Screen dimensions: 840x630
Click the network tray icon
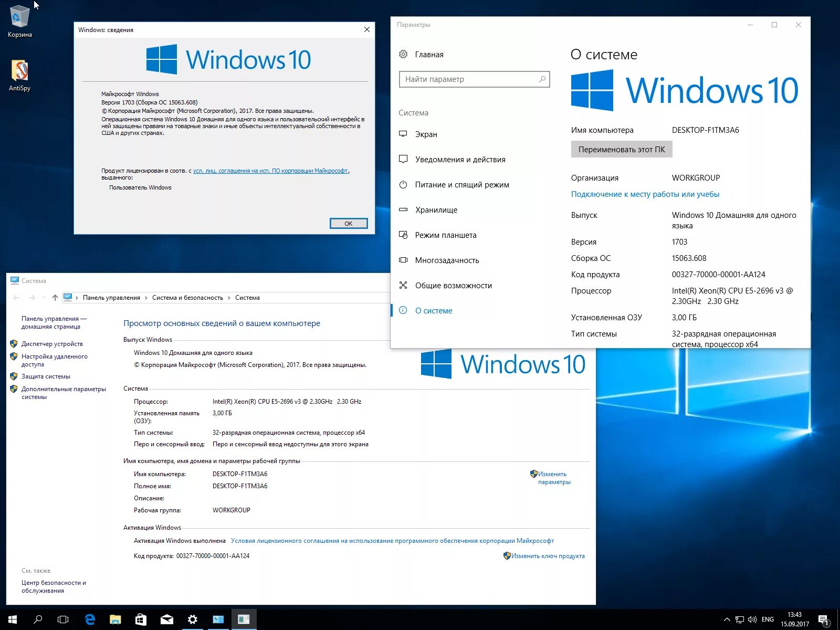coord(739,619)
